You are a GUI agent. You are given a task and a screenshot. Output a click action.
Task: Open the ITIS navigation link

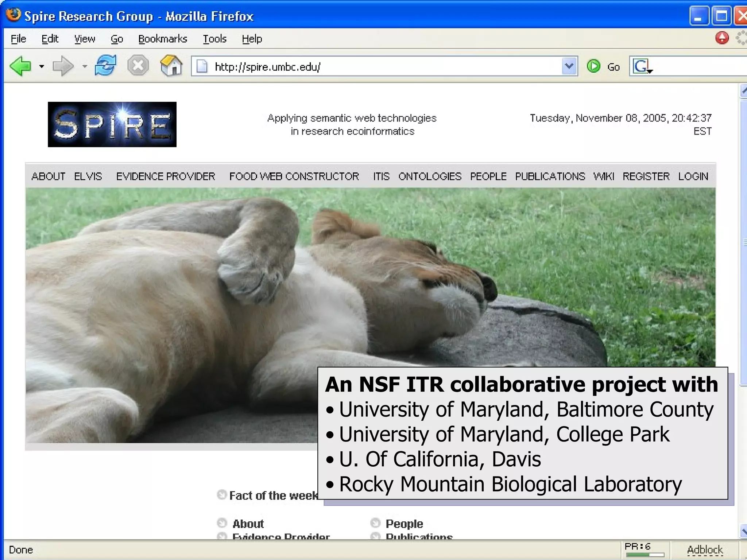click(x=381, y=176)
